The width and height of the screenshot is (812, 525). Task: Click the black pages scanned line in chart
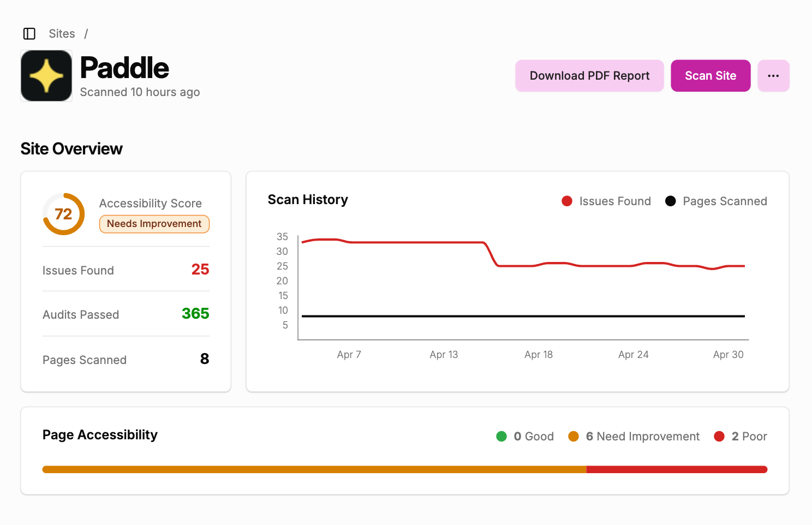pos(523,316)
